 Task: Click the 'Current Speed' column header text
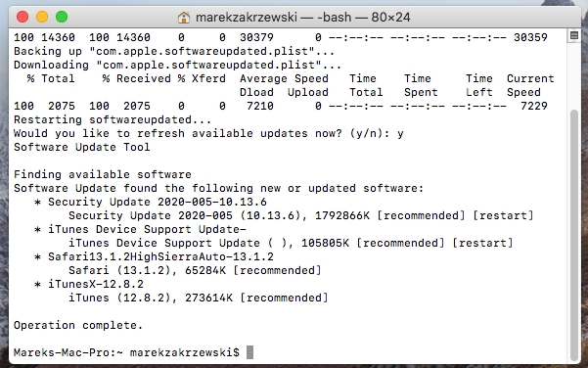[530, 85]
